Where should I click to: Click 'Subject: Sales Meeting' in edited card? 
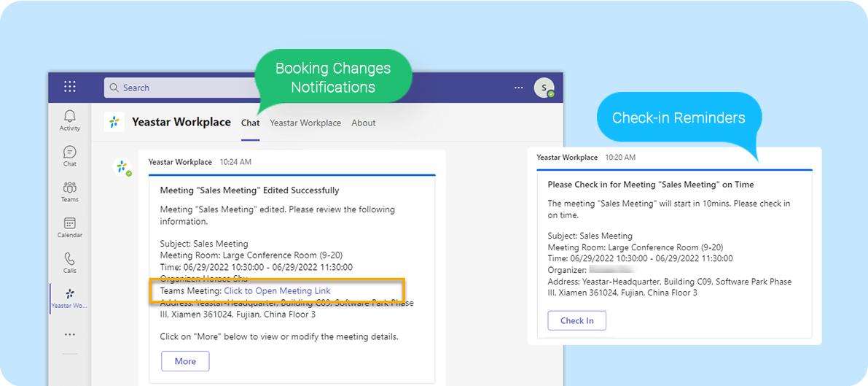click(x=204, y=243)
